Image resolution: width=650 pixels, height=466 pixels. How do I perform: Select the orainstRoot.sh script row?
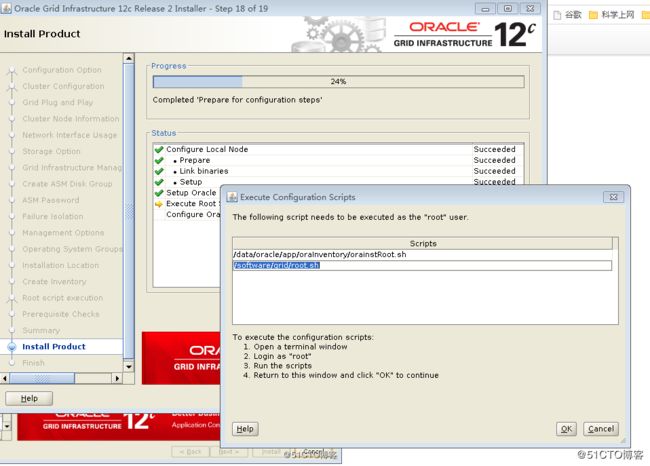[422, 255]
